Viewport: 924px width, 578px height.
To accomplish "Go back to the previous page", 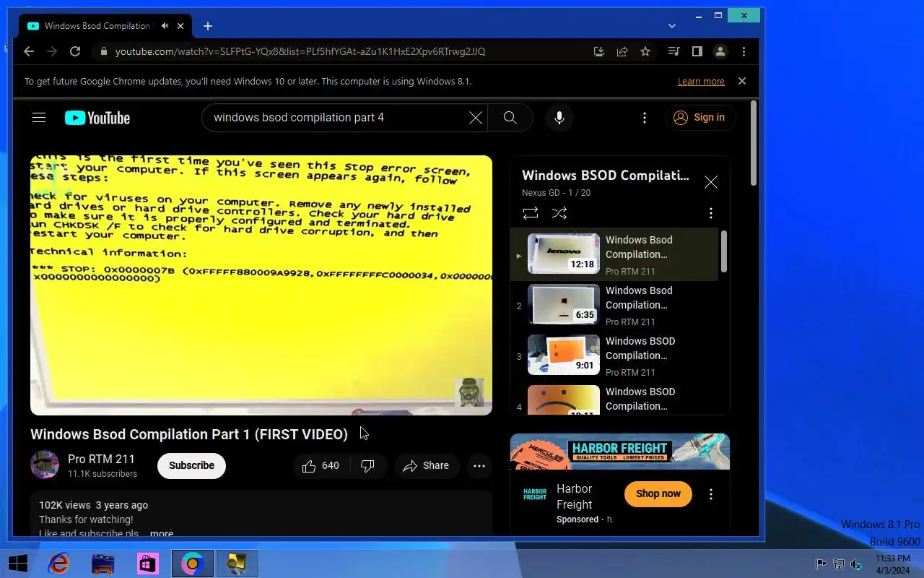I will pos(29,51).
